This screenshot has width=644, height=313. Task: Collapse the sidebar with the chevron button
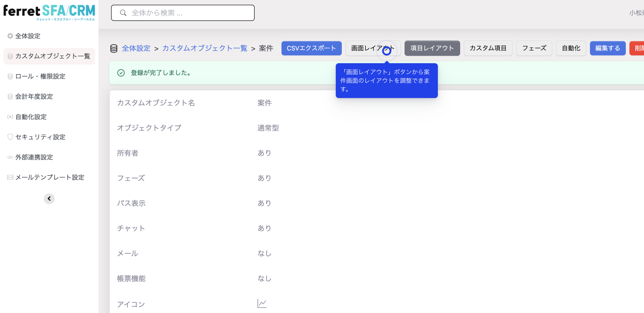pyautogui.click(x=49, y=199)
